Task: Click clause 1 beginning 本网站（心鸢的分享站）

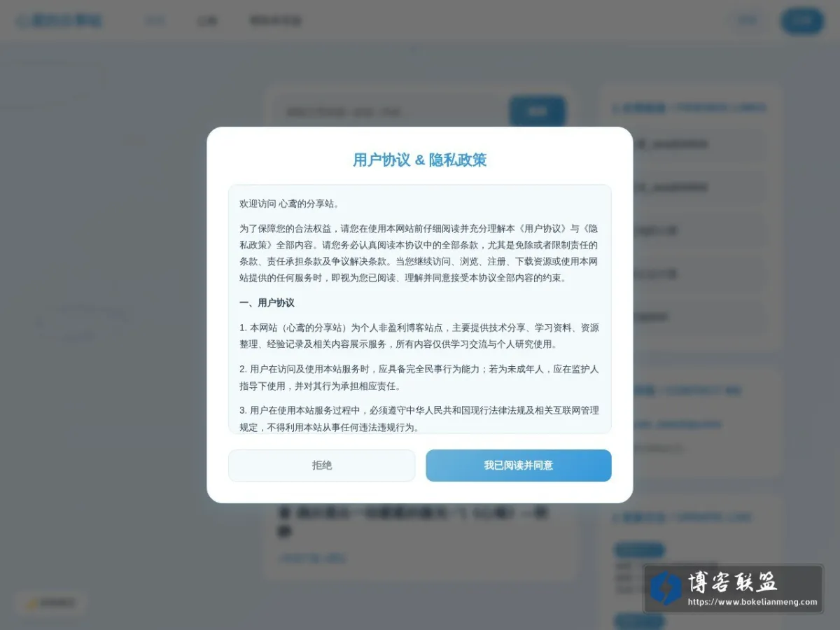Action: (x=420, y=336)
